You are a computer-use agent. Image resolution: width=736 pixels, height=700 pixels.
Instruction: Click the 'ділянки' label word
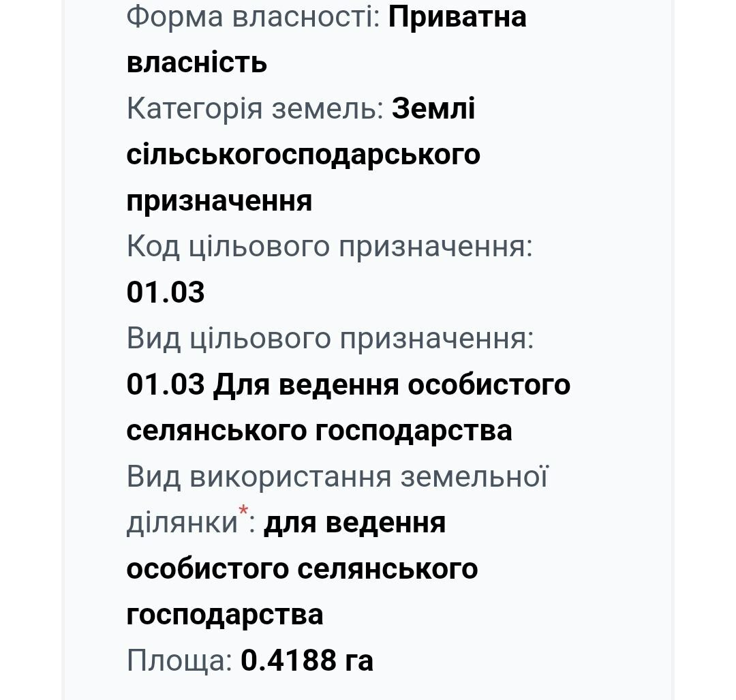182,523
